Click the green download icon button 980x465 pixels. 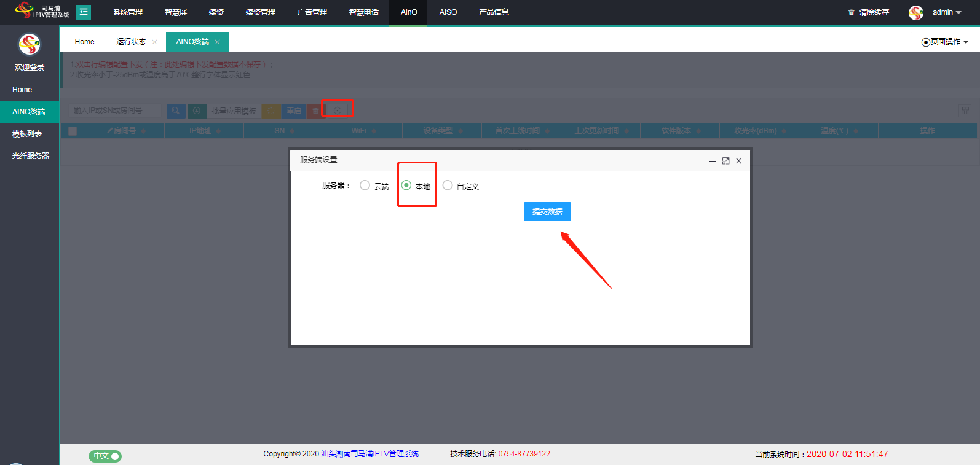(x=197, y=111)
